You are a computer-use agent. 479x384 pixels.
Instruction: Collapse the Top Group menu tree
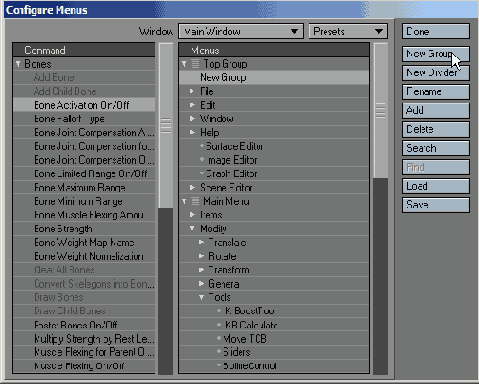click(x=184, y=64)
